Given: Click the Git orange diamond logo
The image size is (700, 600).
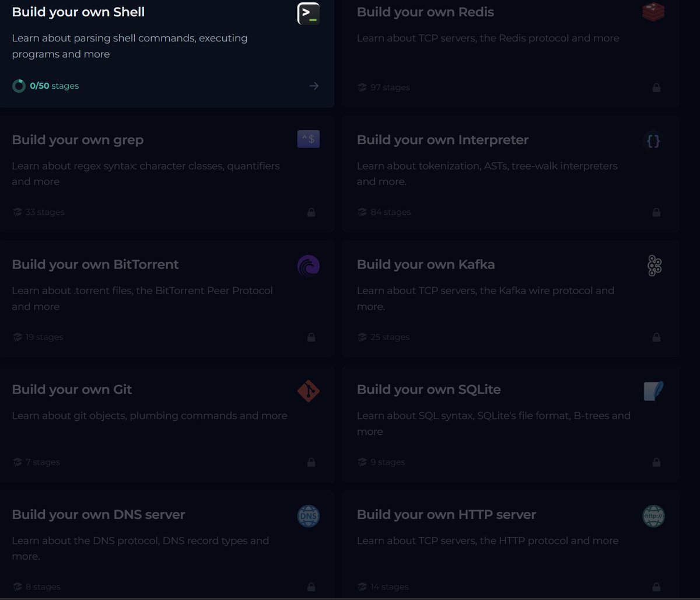Looking at the screenshot, I should click(308, 391).
